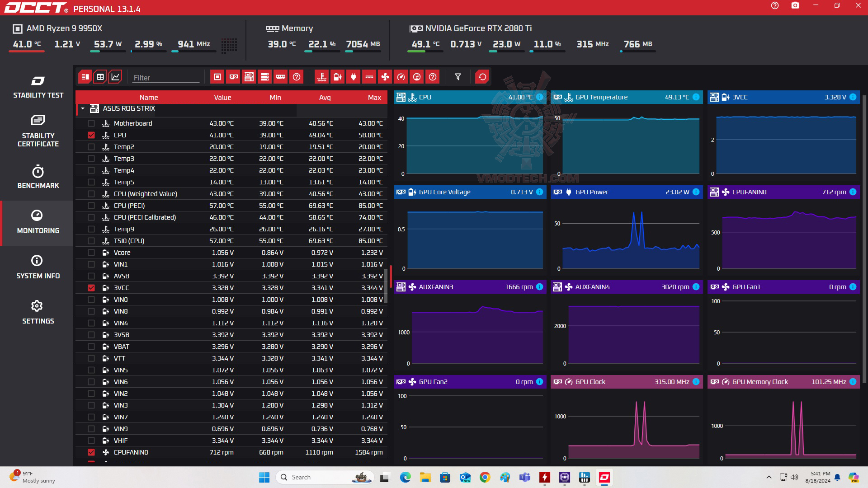Click the reset min/max values icon
868x488 pixels.
482,77
